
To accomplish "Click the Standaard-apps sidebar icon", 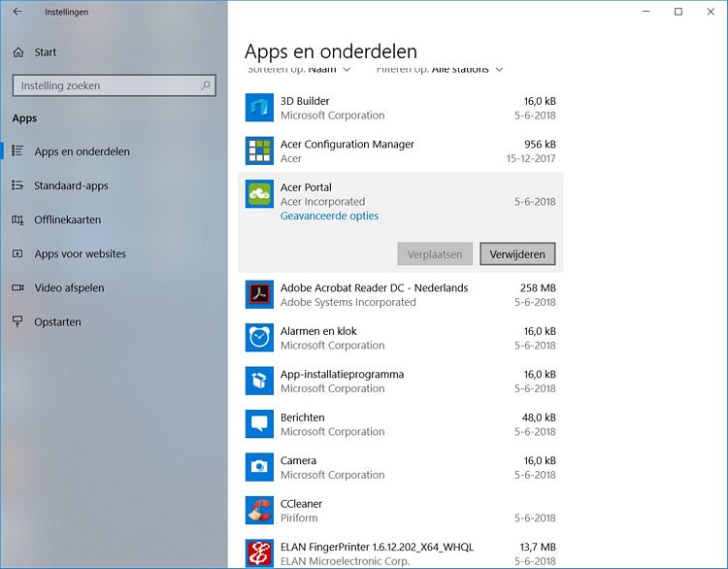I will tap(17, 184).
